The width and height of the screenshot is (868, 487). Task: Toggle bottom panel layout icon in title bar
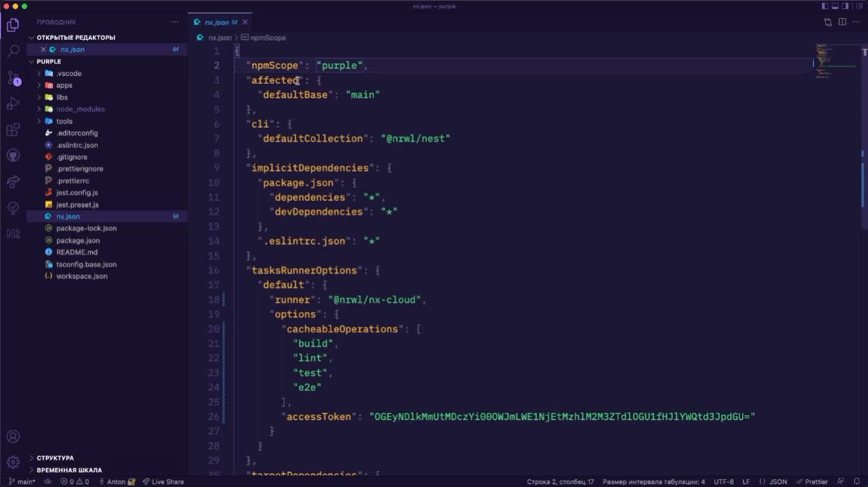837,6
